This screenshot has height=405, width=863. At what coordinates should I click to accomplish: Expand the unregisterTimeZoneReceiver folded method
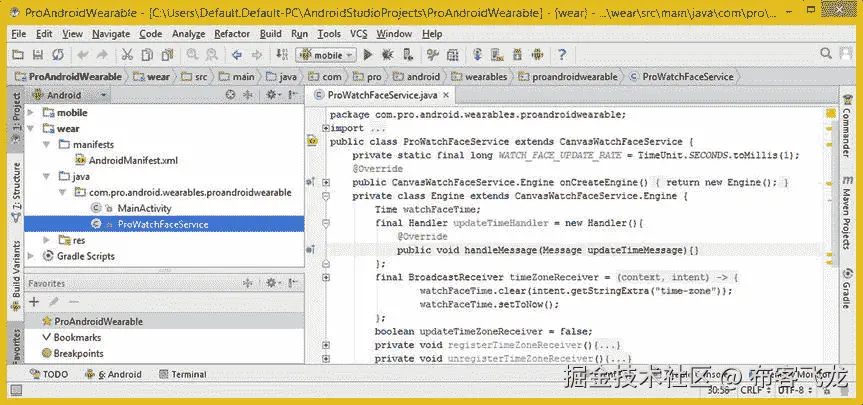pyautogui.click(x=326, y=359)
